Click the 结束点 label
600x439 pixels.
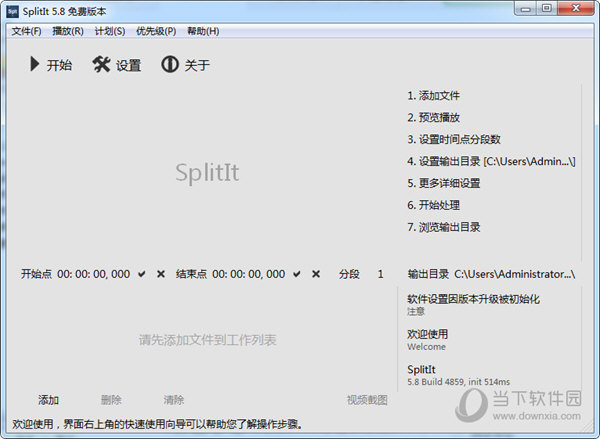pos(191,274)
